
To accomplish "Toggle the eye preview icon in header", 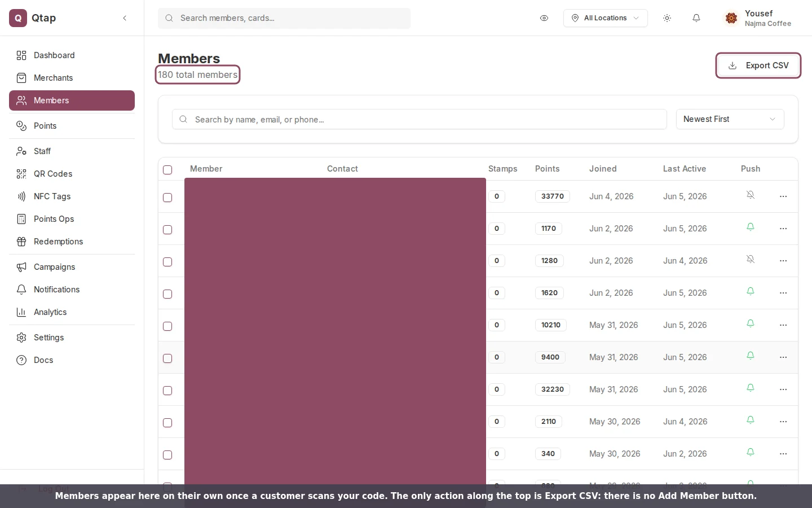I will point(544,18).
